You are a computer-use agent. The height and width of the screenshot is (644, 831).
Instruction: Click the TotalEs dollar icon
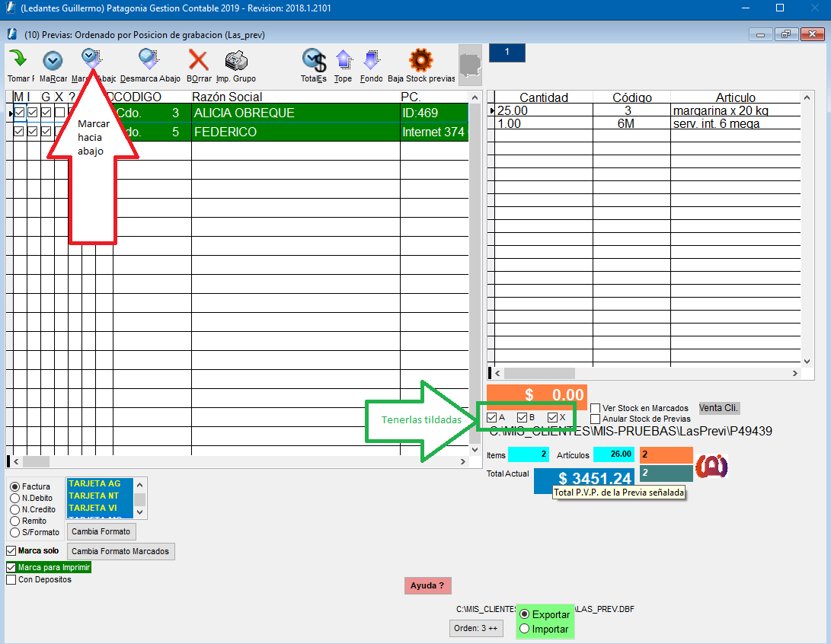(x=314, y=60)
